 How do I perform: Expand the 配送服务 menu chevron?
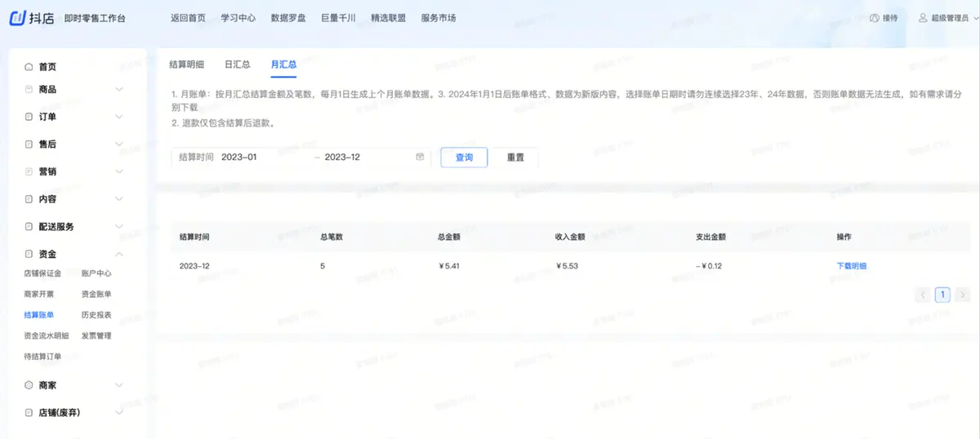click(119, 227)
